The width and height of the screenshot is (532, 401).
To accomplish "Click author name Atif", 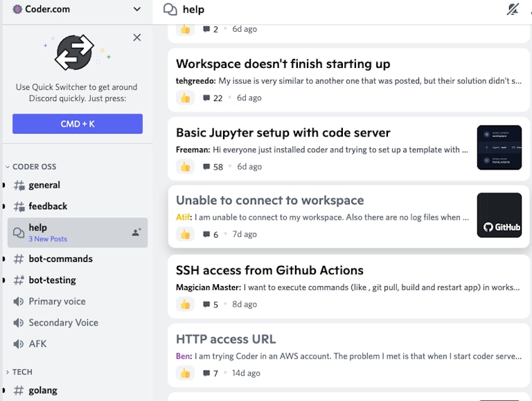I will point(184,217).
